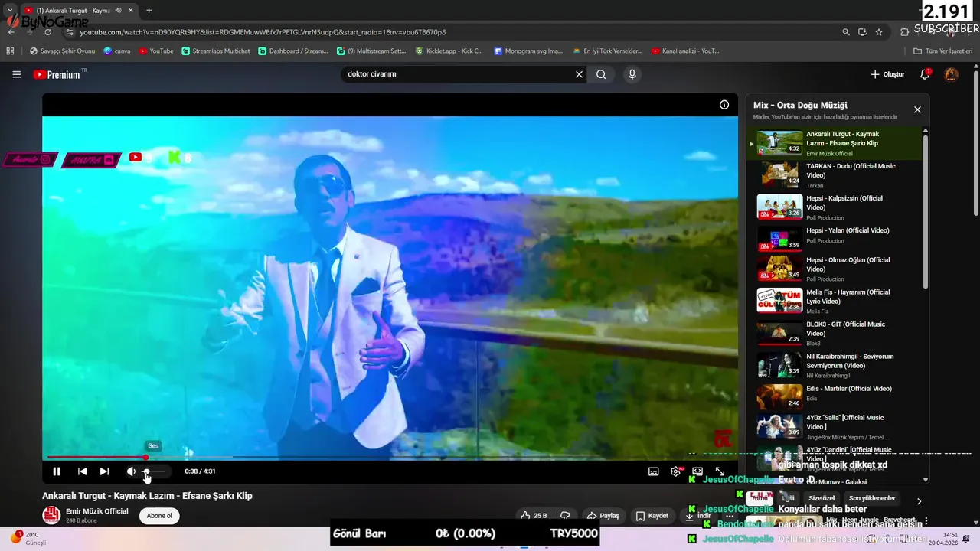Adjust the player volume slider
Viewport: 980px width, 551px height.
[155, 471]
